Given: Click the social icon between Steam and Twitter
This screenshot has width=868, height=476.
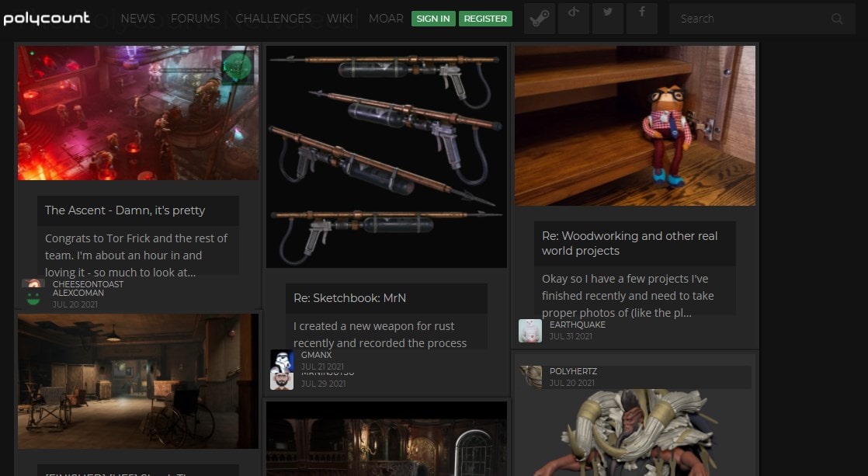Looking at the screenshot, I should [574, 18].
